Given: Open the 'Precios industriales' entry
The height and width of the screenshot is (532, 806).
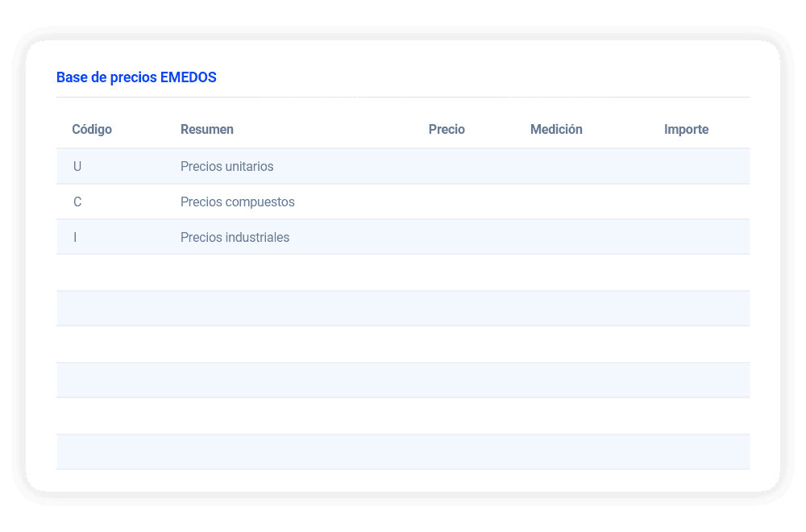Looking at the screenshot, I should 235,237.
